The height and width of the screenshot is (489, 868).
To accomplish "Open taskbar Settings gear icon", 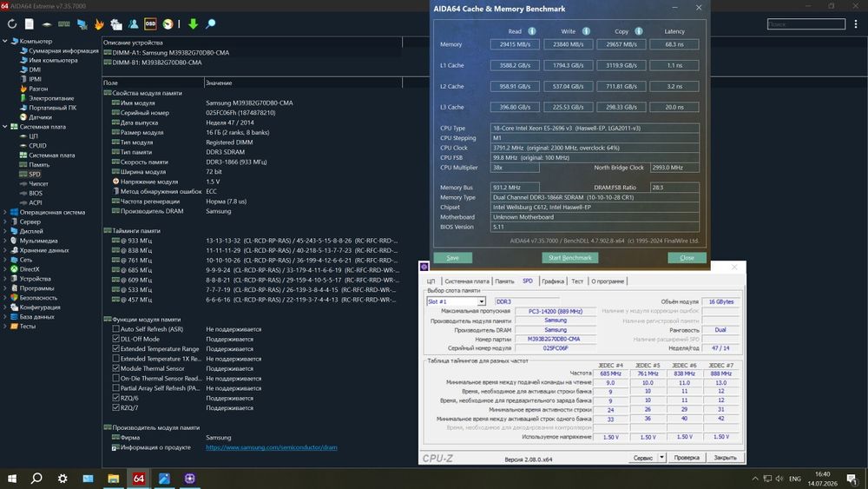I will [62, 479].
